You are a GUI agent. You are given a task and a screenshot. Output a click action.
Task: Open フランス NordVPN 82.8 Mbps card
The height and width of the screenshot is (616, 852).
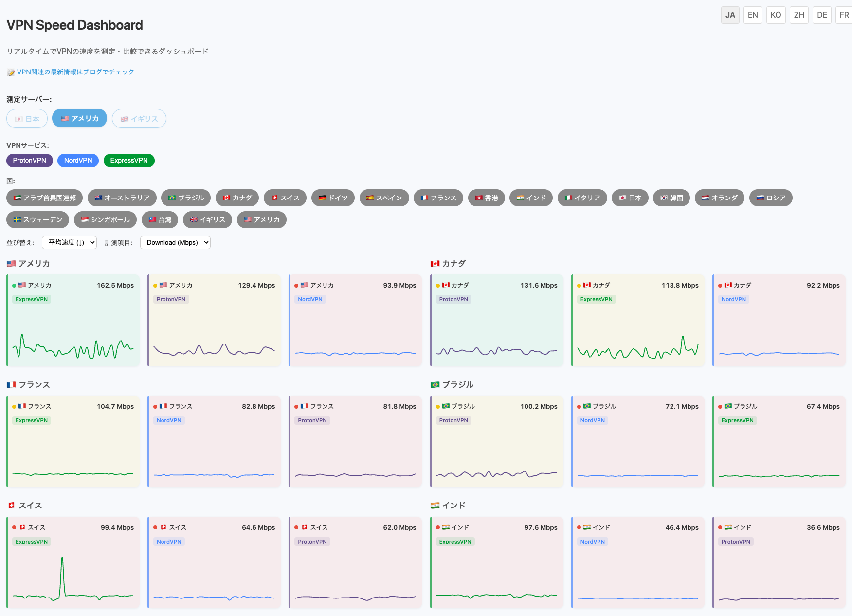pyautogui.click(x=214, y=441)
